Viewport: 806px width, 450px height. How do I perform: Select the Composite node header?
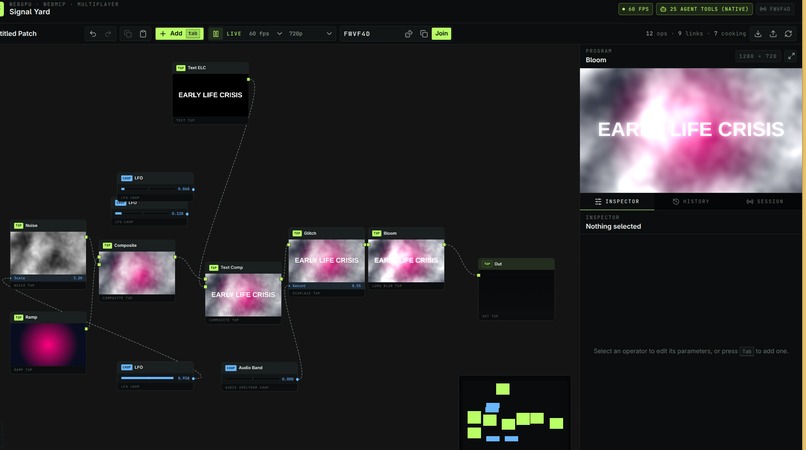pos(137,246)
